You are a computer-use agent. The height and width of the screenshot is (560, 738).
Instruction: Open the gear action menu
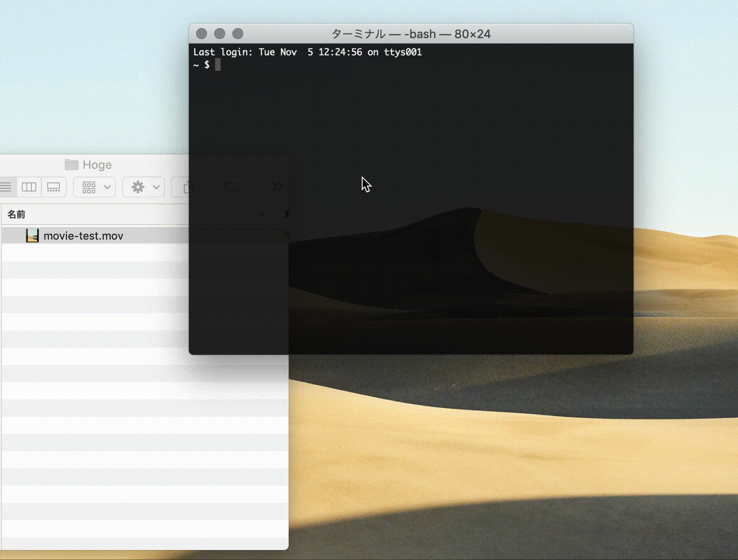143,187
